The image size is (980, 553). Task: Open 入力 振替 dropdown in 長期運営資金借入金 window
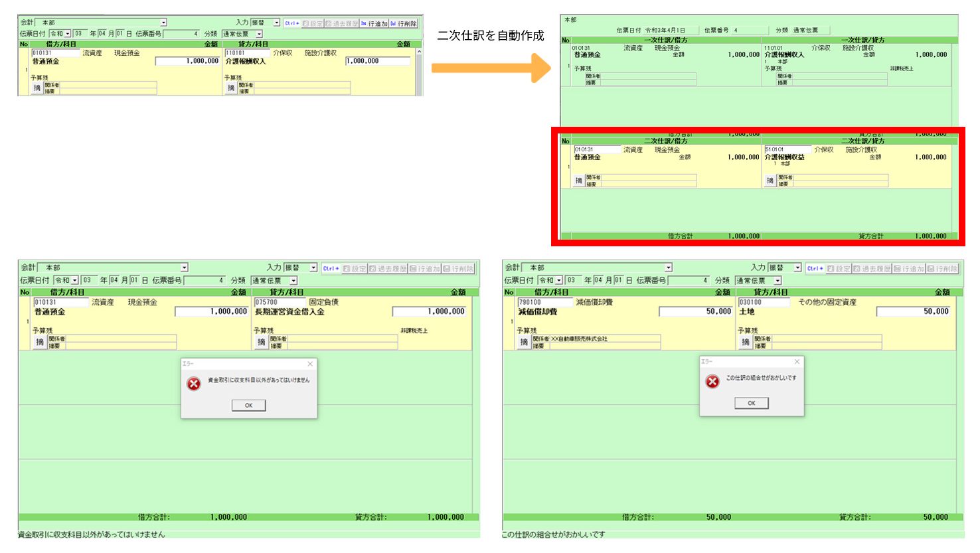[x=313, y=268]
